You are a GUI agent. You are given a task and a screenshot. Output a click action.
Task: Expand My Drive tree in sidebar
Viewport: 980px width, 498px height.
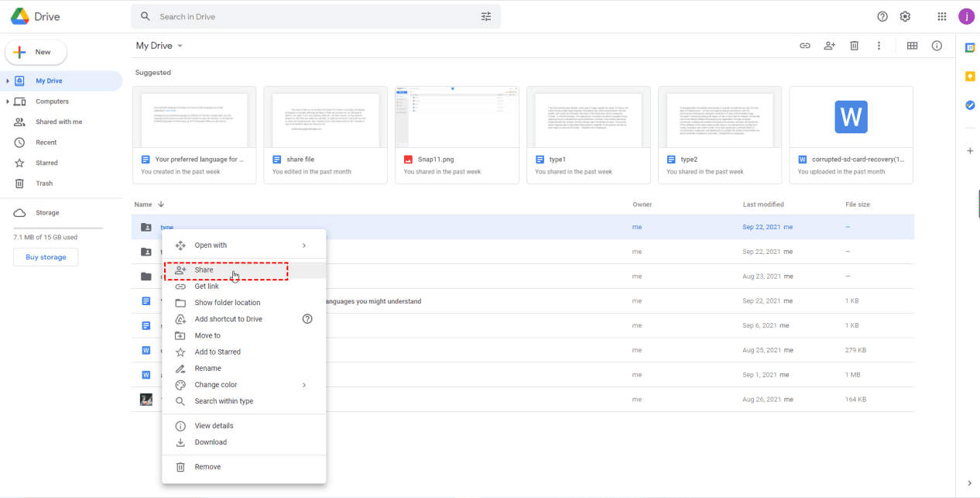[7, 81]
